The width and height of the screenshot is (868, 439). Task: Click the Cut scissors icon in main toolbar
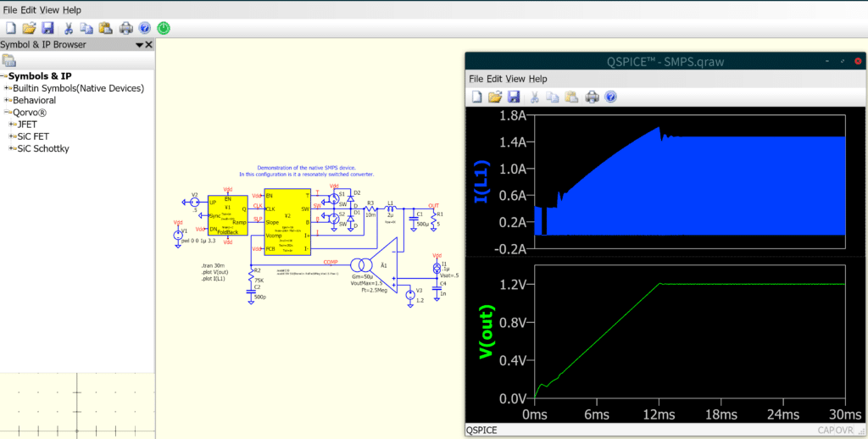pyautogui.click(x=69, y=28)
